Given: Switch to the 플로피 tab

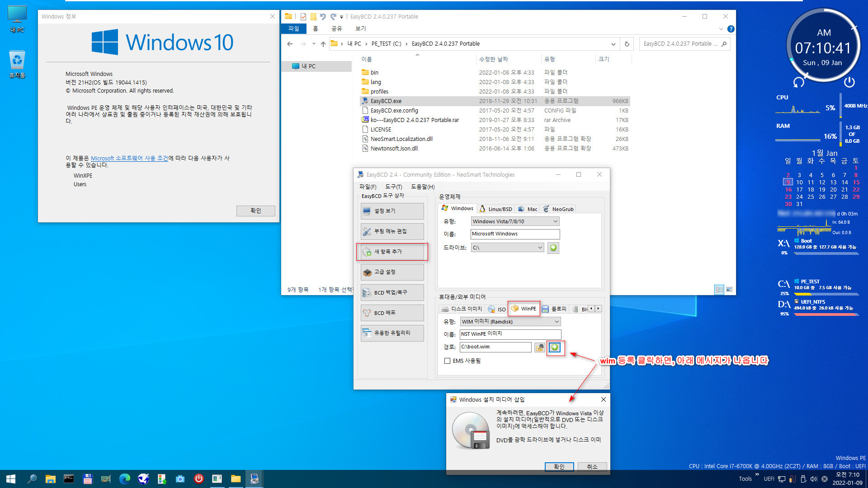Looking at the screenshot, I should pos(554,309).
